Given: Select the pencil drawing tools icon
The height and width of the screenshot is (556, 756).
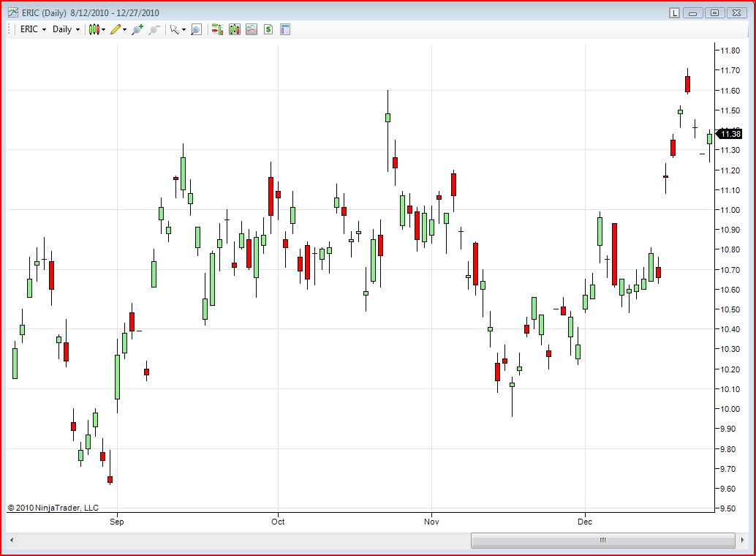Looking at the screenshot, I should pos(116,30).
